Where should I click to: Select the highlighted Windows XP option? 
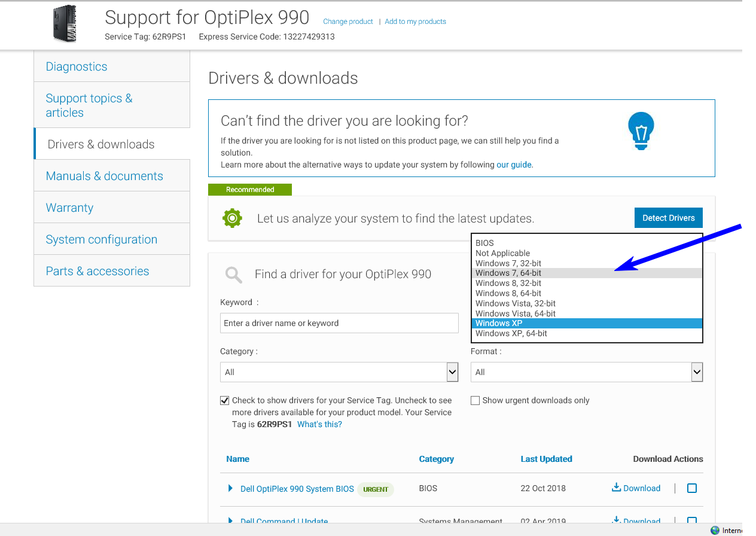[x=587, y=323]
